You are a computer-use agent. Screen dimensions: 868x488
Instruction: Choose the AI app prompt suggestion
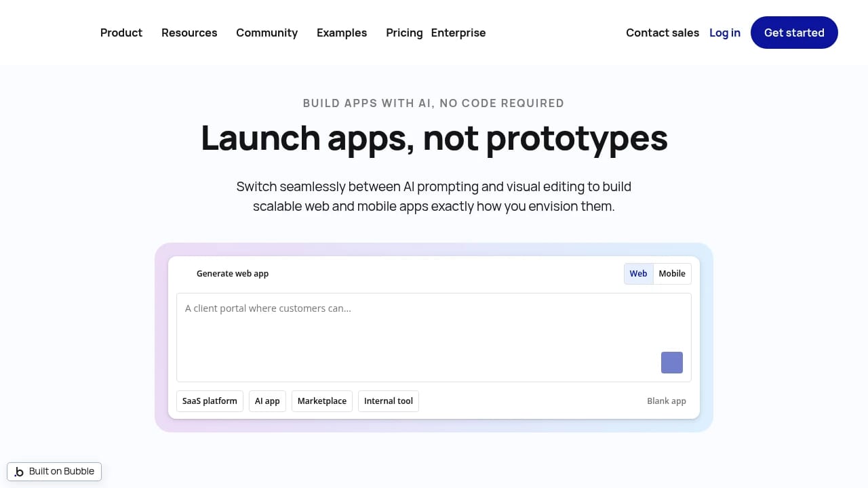pyautogui.click(x=267, y=401)
